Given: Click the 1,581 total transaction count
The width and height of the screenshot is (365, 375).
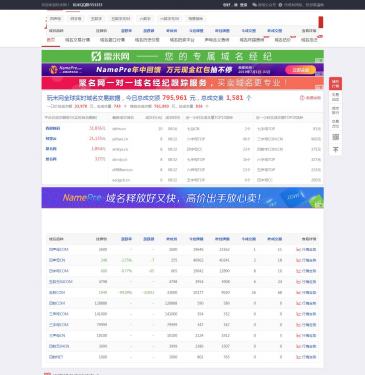Looking at the screenshot, I should point(235,98).
